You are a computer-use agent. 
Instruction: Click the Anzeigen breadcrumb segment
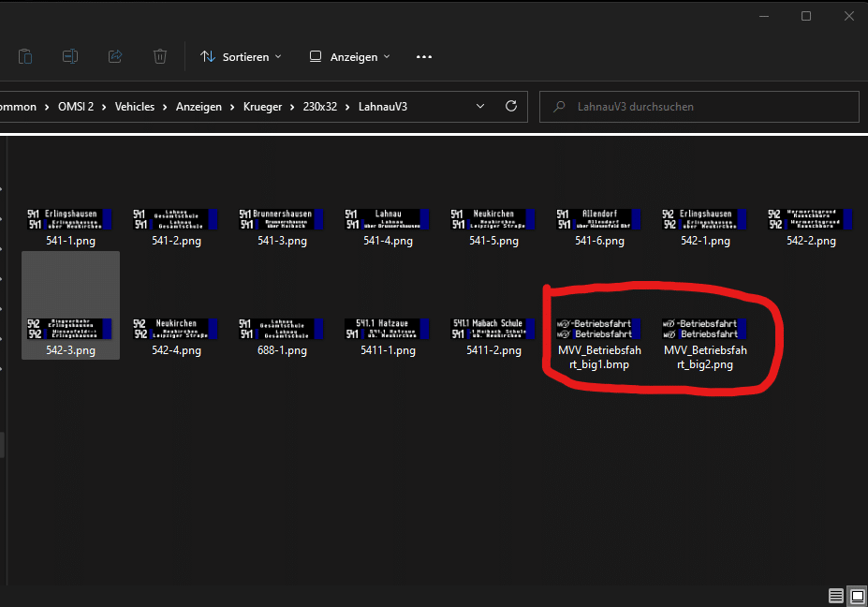click(199, 107)
